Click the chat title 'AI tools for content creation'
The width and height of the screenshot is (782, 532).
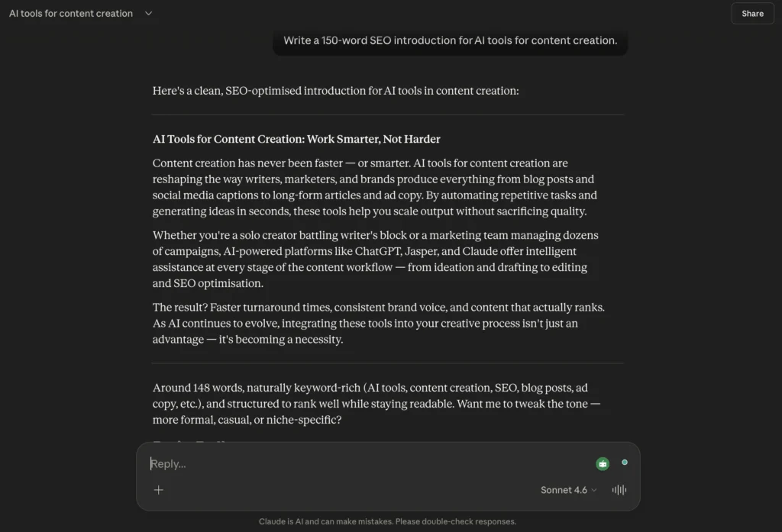69,13
